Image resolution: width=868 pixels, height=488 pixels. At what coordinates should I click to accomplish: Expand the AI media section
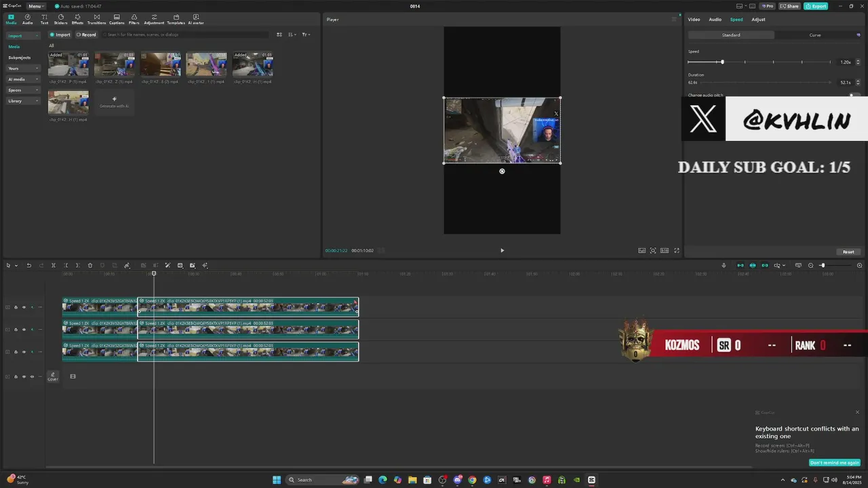pyautogui.click(x=24, y=79)
